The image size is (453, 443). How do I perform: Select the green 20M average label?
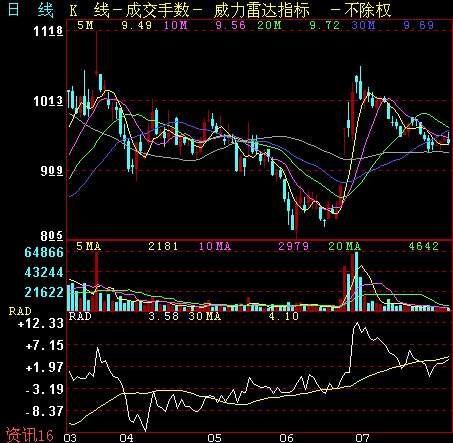point(269,25)
